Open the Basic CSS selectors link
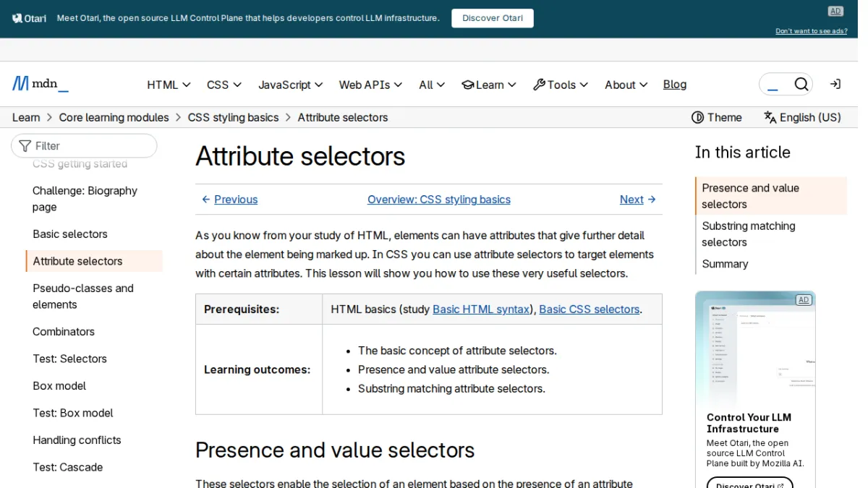This screenshot has height=488, width=868. [x=590, y=309]
